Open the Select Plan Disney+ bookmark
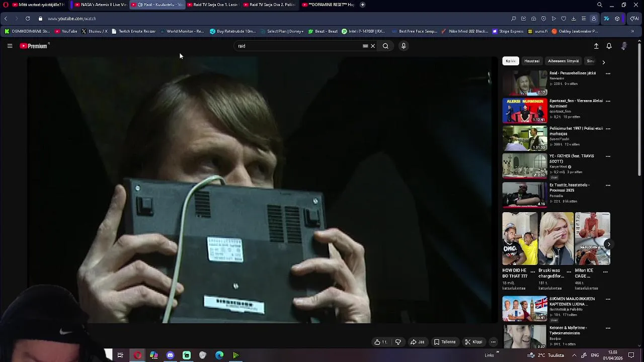 282,31
